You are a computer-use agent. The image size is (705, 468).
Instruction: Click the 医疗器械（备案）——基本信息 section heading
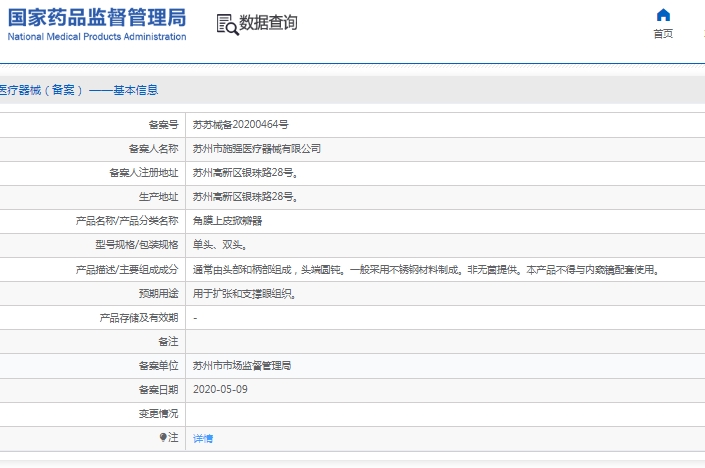tap(79, 90)
